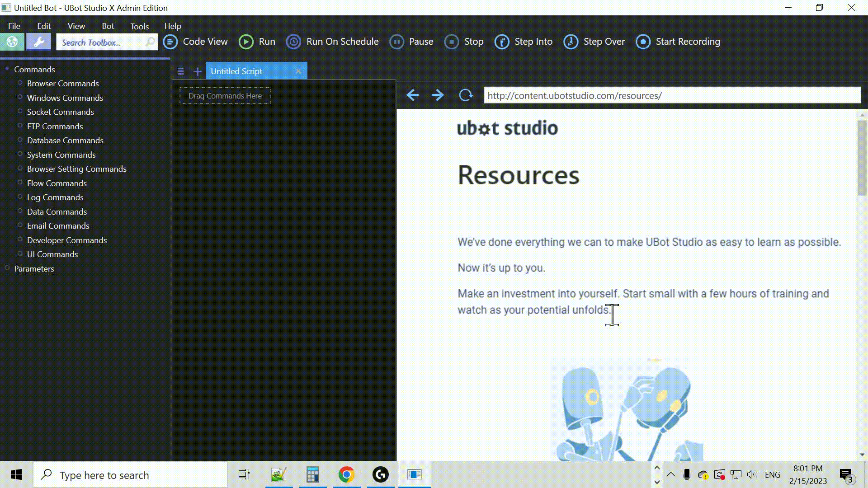Click the scrollbar down arrow of the page
The height and width of the screenshot is (488, 868).
(x=862, y=455)
